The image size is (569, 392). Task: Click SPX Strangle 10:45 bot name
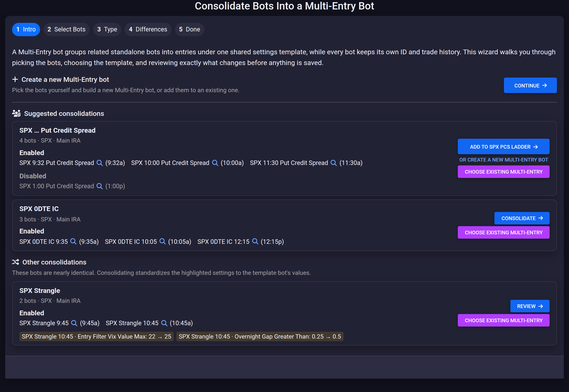click(x=132, y=323)
